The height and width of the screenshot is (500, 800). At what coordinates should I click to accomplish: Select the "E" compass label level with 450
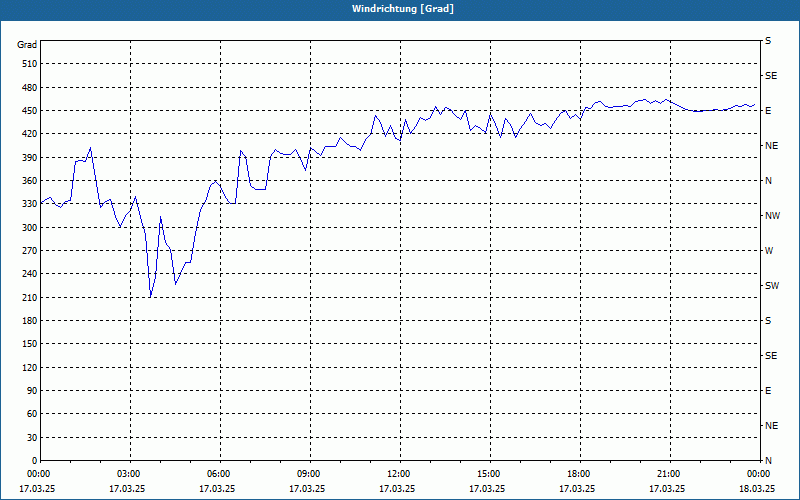768,111
